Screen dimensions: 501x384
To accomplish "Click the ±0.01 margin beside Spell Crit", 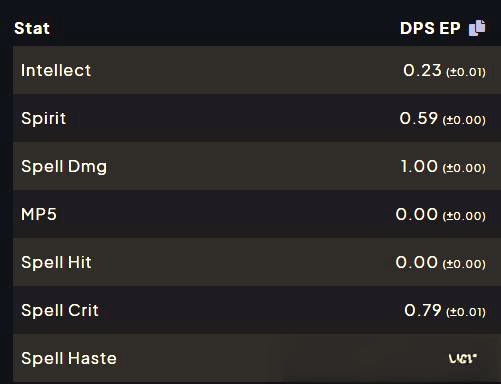I will [466, 312].
